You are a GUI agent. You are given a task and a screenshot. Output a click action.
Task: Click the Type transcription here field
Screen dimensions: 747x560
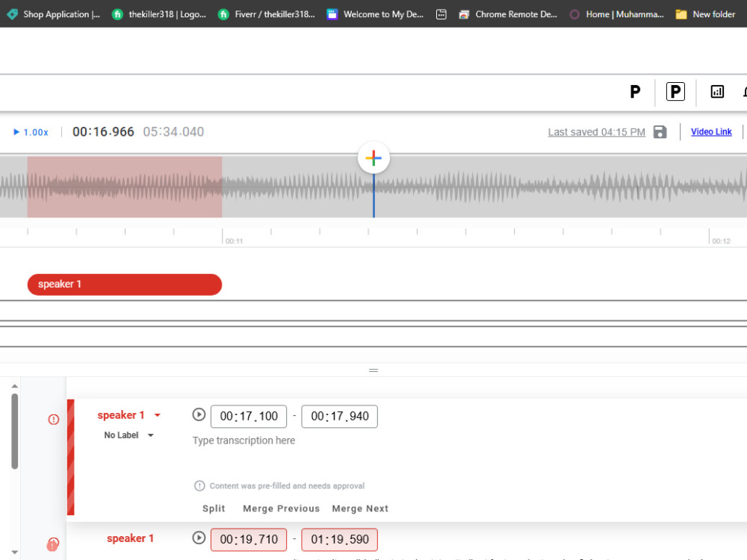(244, 441)
